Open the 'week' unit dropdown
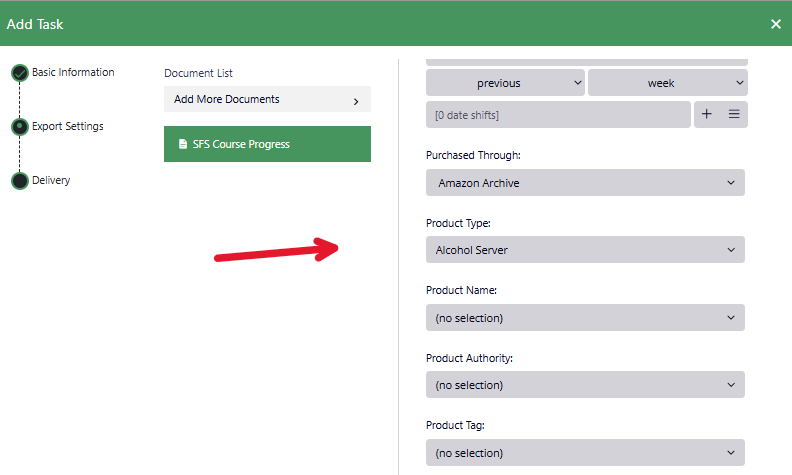This screenshot has height=475, width=792. [667, 83]
